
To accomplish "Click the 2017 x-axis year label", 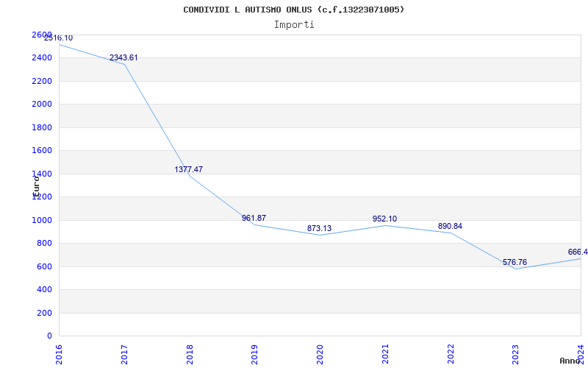I will click(x=124, y=354).
